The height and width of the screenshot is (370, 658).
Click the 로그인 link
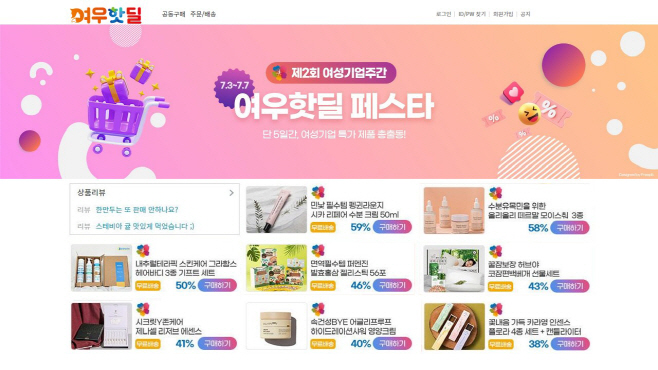[x=443, y=14]
